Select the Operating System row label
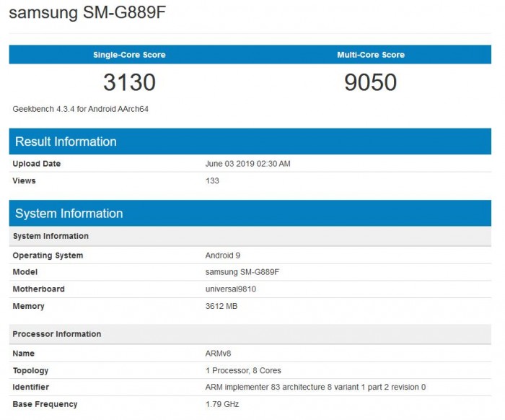Image resolution: width=505 pixels, height=420 pixels. pos(48,255)
